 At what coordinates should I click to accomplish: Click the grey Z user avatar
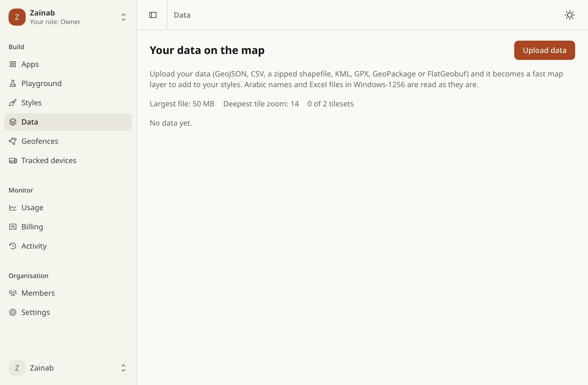point(17,368)
